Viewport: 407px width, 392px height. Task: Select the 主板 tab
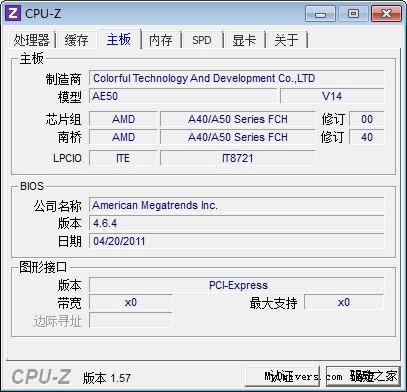(x=119, y=39)
